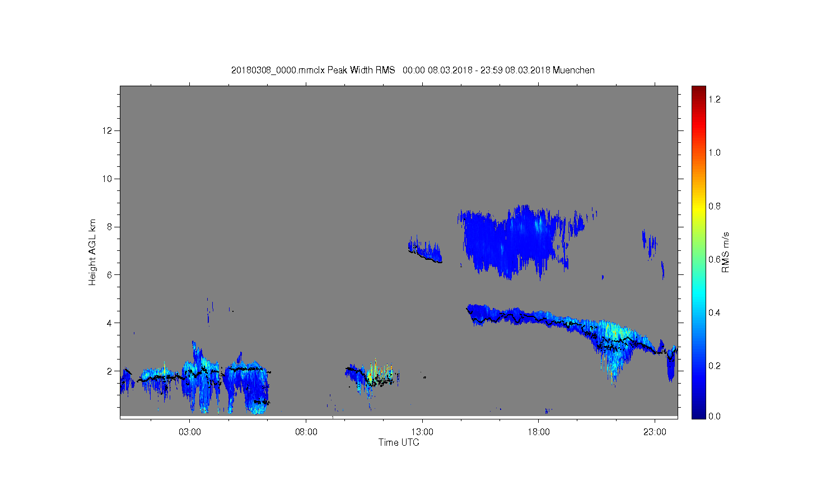Click the height tick label '4'

coord(110,323)
